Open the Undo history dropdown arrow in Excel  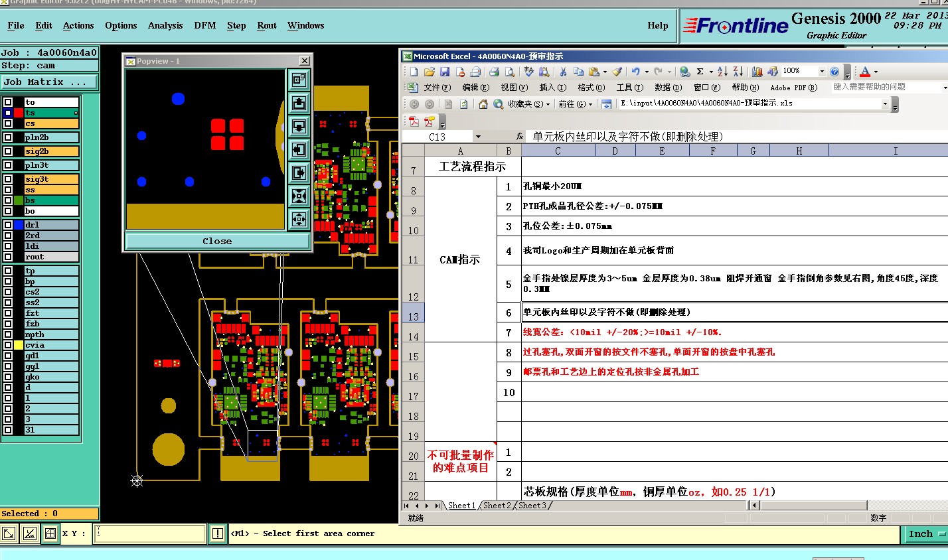pyautogui.click(x=647, y=72)
